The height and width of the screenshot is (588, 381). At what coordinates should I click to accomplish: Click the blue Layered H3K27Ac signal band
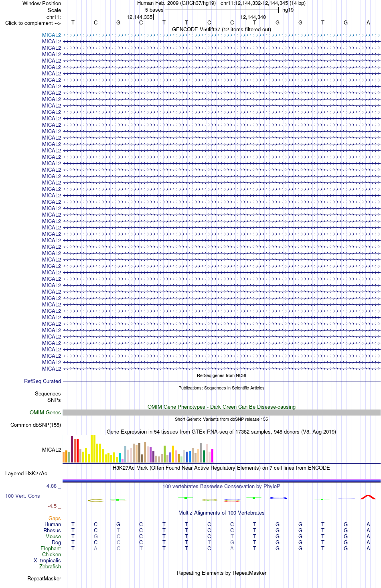[x=221, y=481]
